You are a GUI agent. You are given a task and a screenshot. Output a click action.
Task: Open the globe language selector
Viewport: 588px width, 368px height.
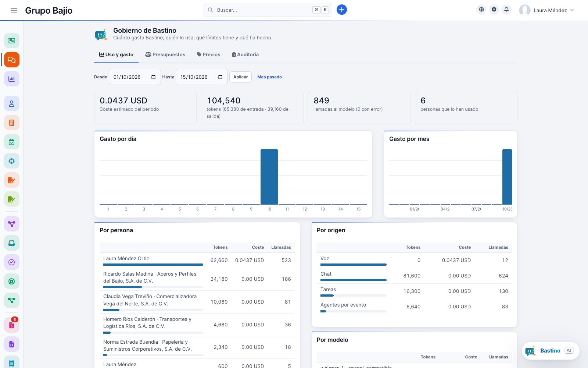(481, 10)
